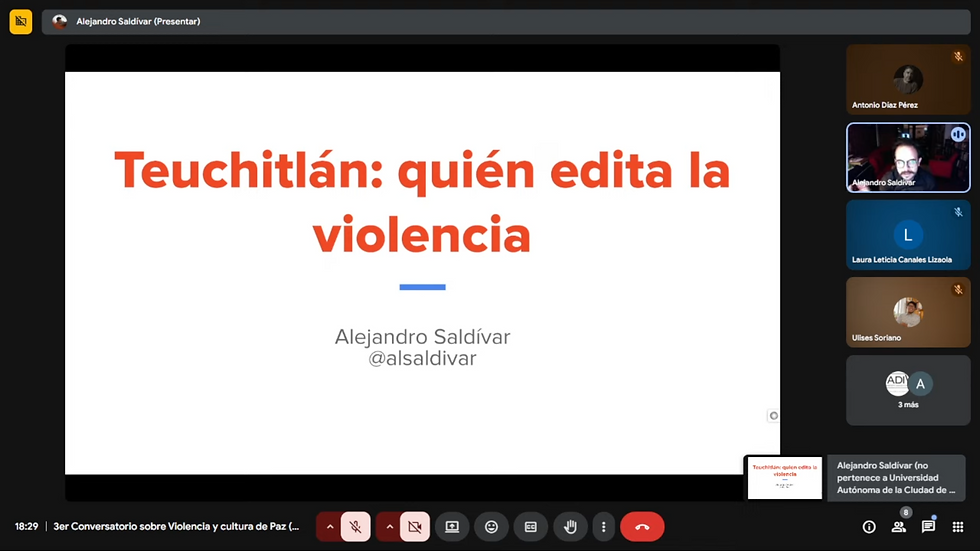980x551 pixels.
Task: Expand audio settings chevron beside microphone
Action: click(329, 527)
